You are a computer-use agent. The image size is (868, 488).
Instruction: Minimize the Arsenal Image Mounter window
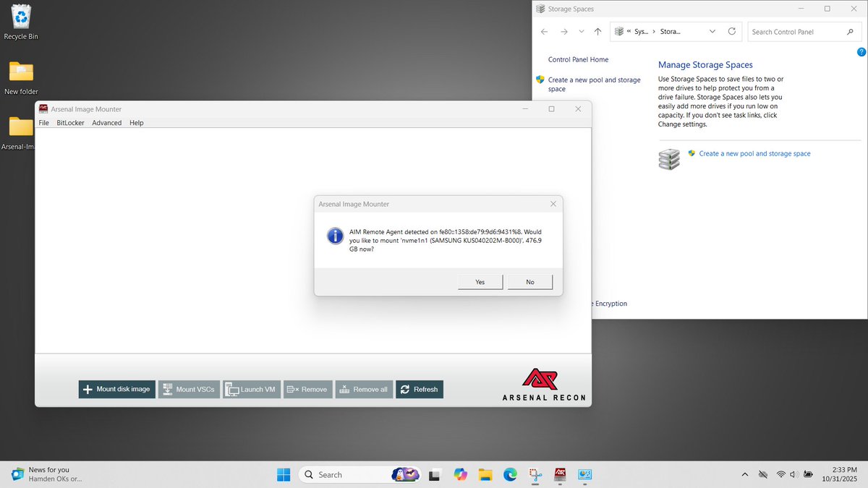click(526, 109)
